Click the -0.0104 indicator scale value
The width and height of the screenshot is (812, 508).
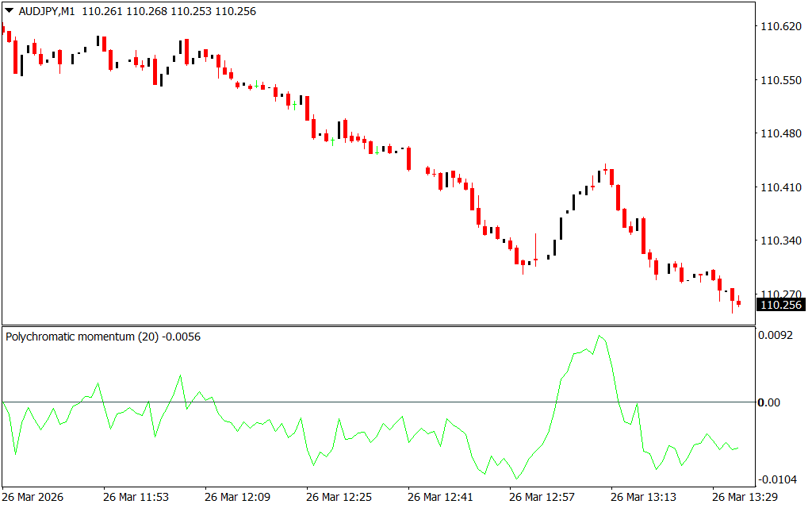(777, 479)
